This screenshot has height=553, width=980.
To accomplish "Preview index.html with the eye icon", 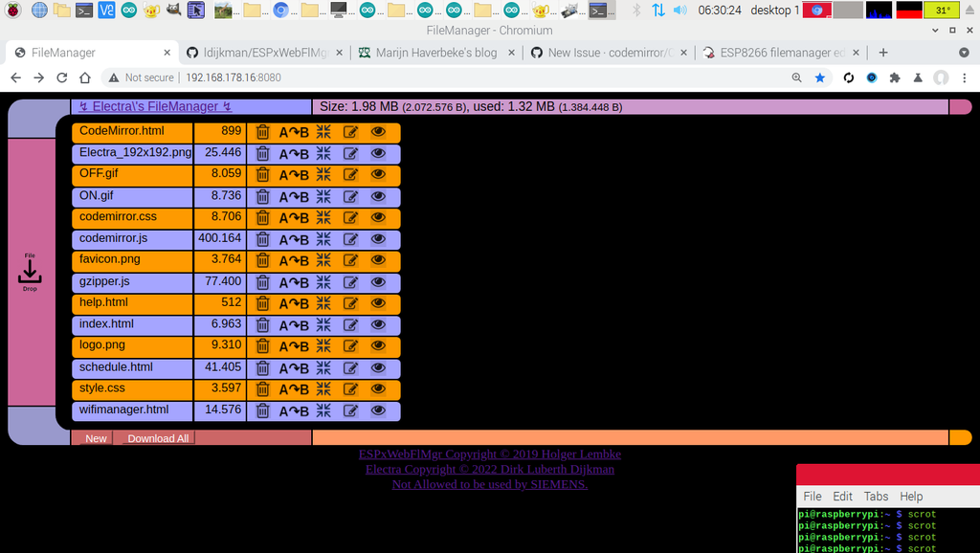I will point(379,324).
